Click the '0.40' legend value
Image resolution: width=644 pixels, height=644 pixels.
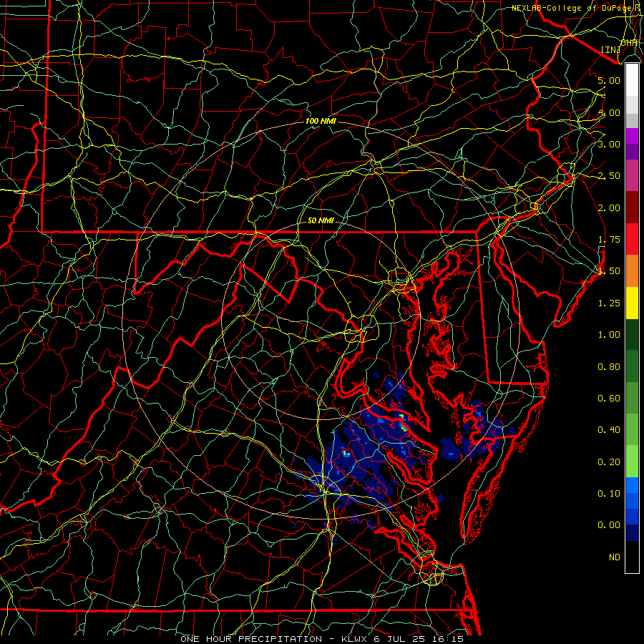coord(609,430)
